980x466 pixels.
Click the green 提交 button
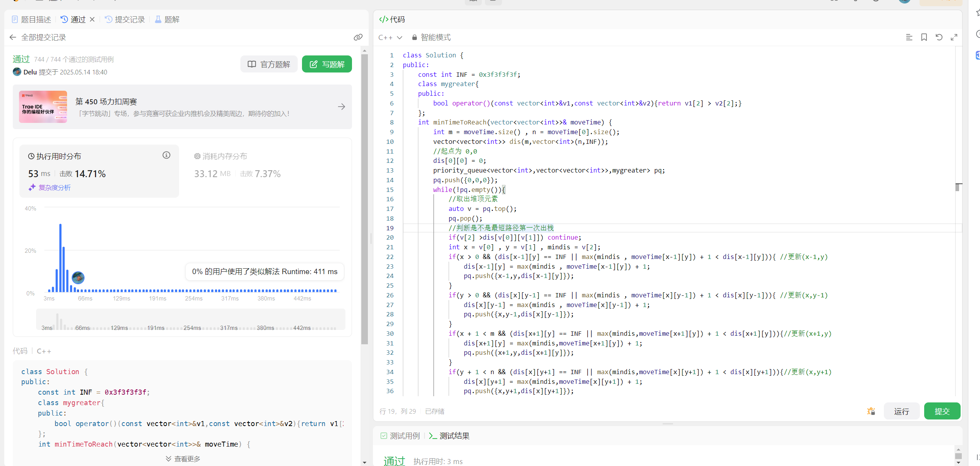pyautogui.click(x=942, y=411)
